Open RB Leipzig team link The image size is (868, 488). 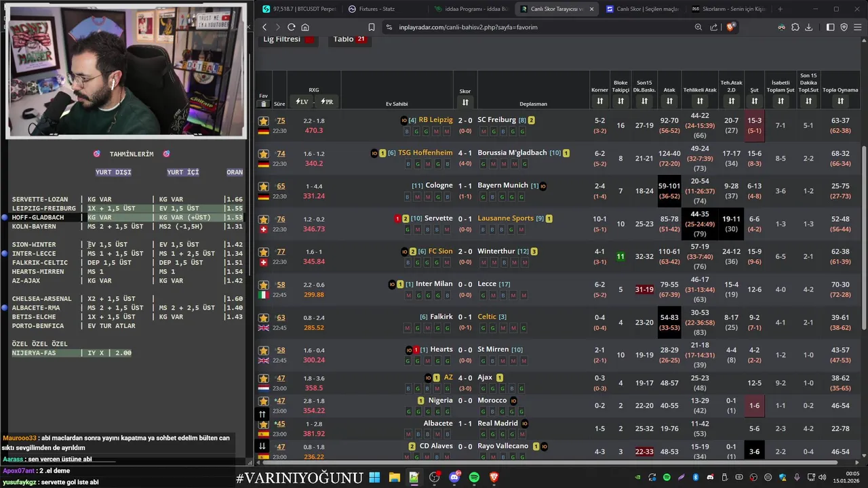pos(435,120)
